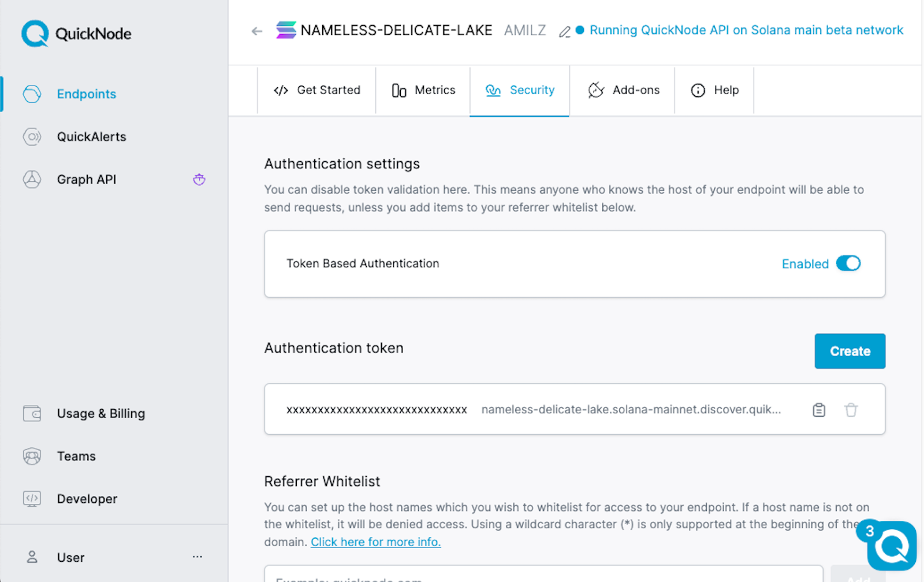Click the Referrer Whitelist heading
The width and height of the screenshot is (924, 582).
(x=322, y=481)
